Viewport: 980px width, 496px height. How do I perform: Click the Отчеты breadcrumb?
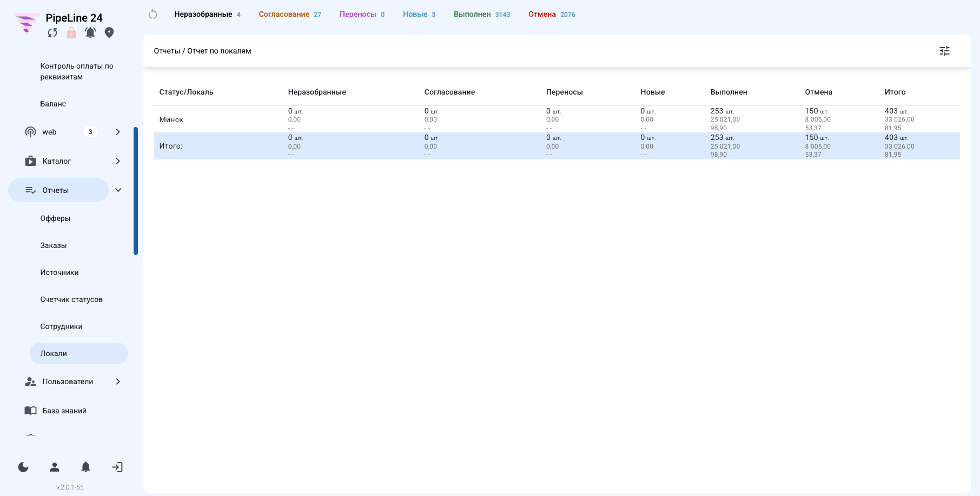(x=167, y=51)
